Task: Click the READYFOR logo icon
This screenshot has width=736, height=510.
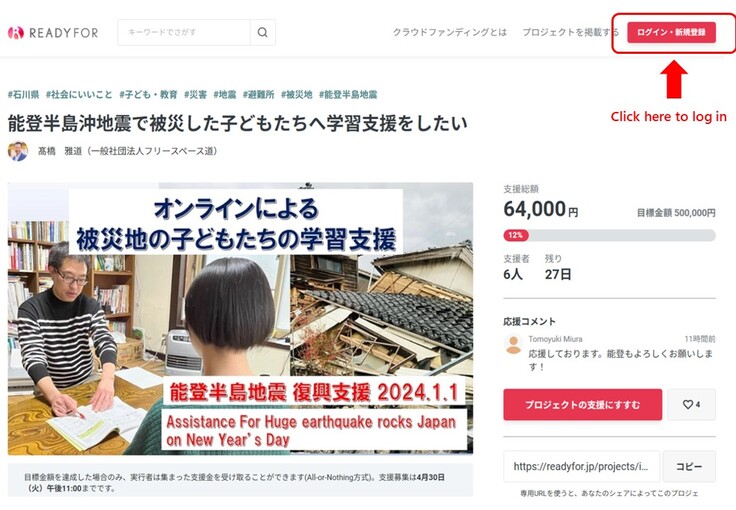Action: pos(15,32)
